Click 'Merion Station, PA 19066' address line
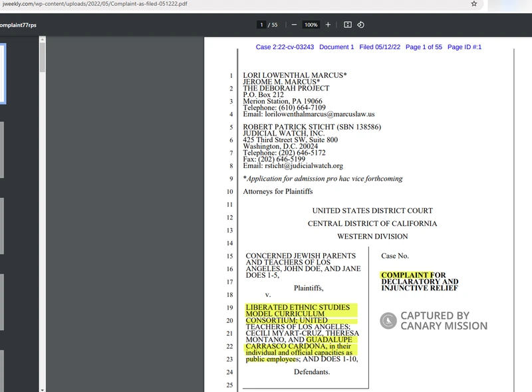 (x=283, y=101)
